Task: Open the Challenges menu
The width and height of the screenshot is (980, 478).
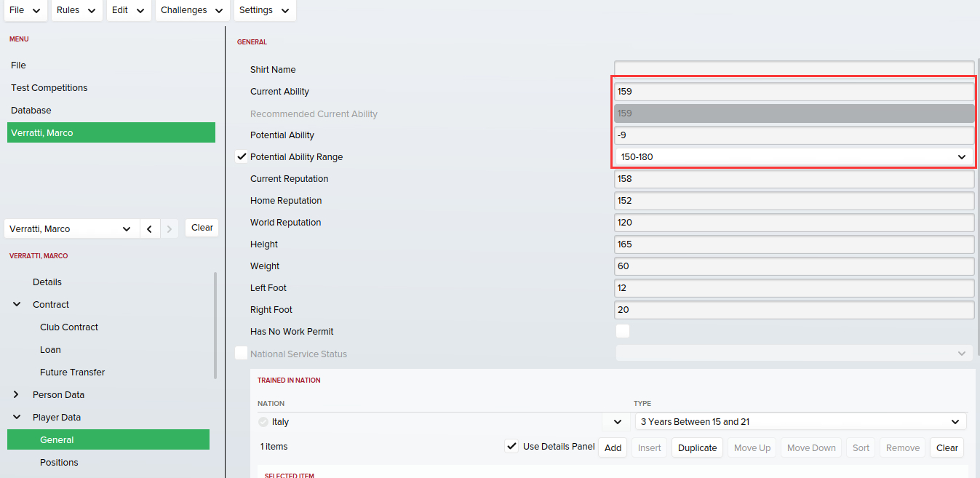Action: point(192,10)
